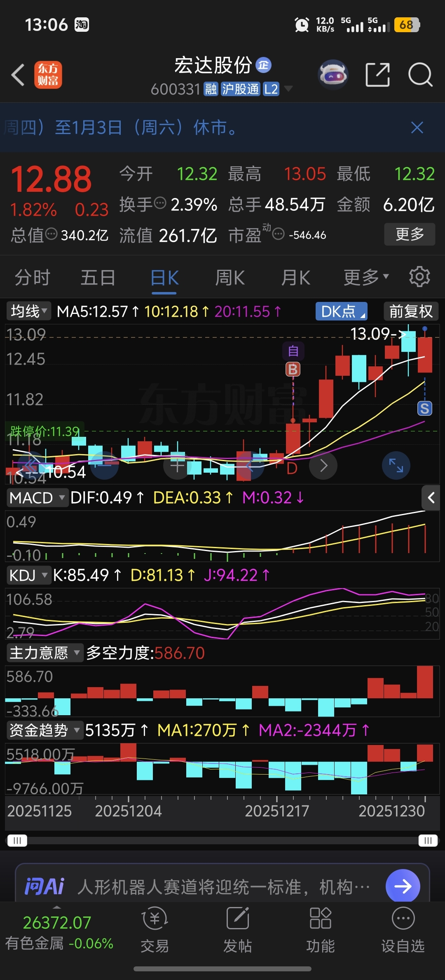Viewport: 445px width, 980px height.
Task: Tap the 总值 info icon
Action: [51, 234]
